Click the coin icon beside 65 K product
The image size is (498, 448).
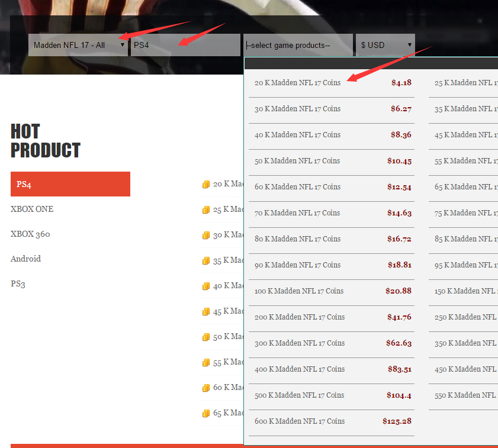point(206,413)
